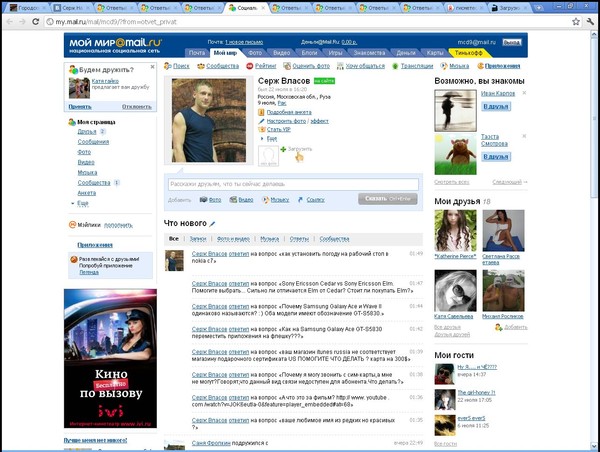Click Отклонить to decline the friend request
Screen dimensions: 600x452
138,105
